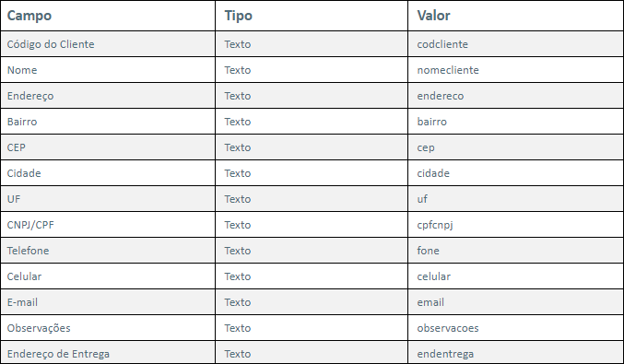This screenshot has height=364, width=624.
Task: Select the nomecliente value cell
Action: pos(516,70)
